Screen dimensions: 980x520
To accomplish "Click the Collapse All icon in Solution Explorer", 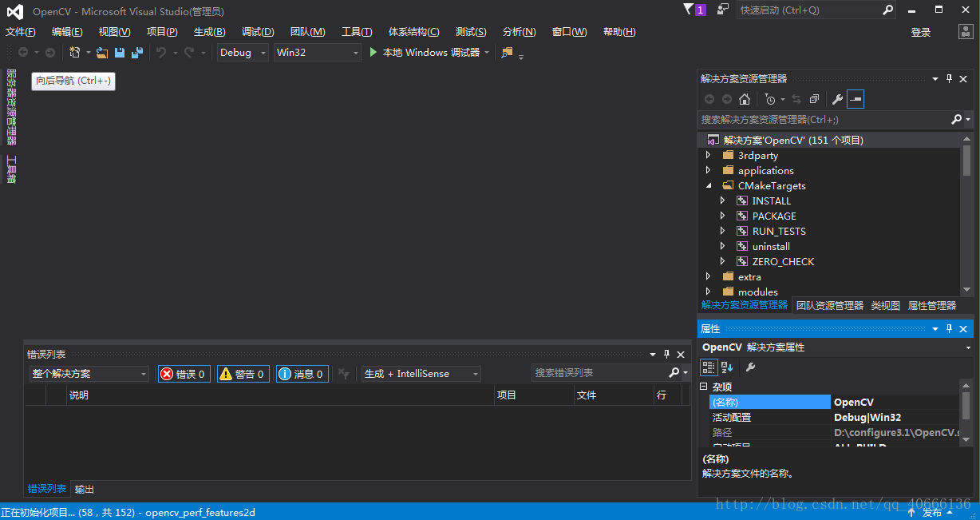I will pyautogui.click(x=814, y=99).
